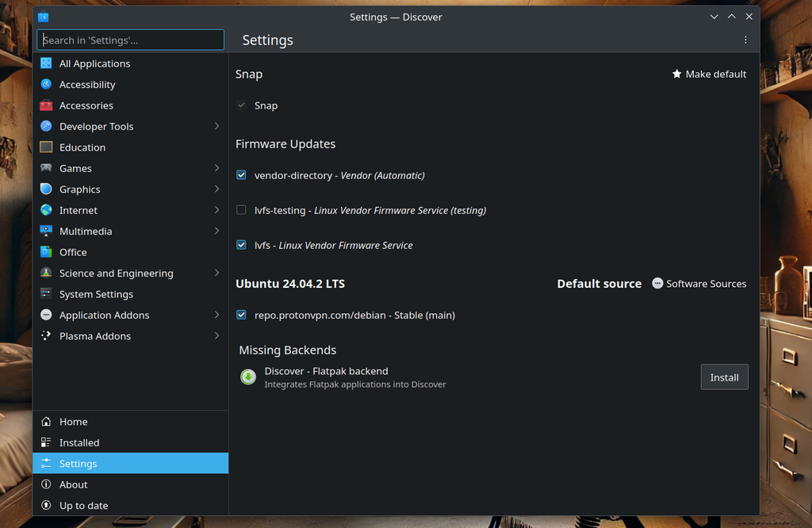Viewport: 812px width, 528px height.
Task: Click the Installed list icon
Action: (46, 442)
